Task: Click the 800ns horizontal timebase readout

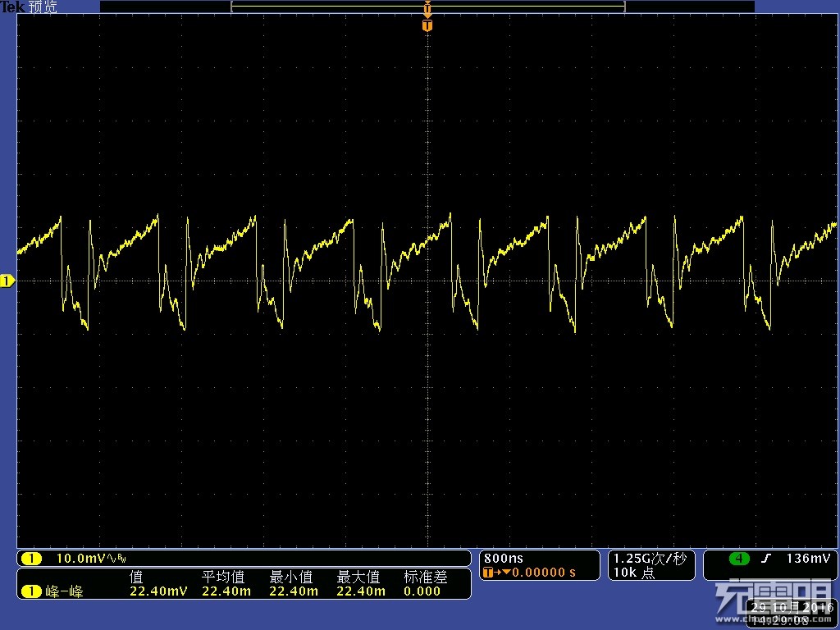Action: (502, 558)
